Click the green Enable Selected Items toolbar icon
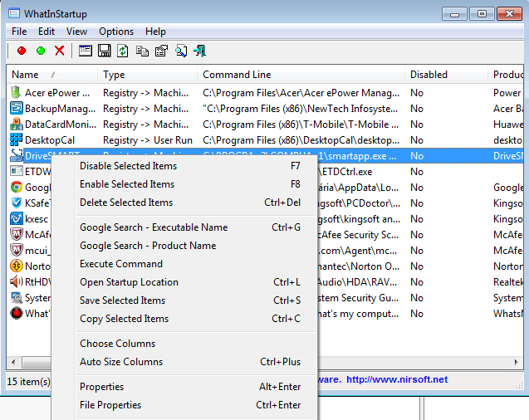Viewport: 529px width, 420px height. [x=41, y=51]
